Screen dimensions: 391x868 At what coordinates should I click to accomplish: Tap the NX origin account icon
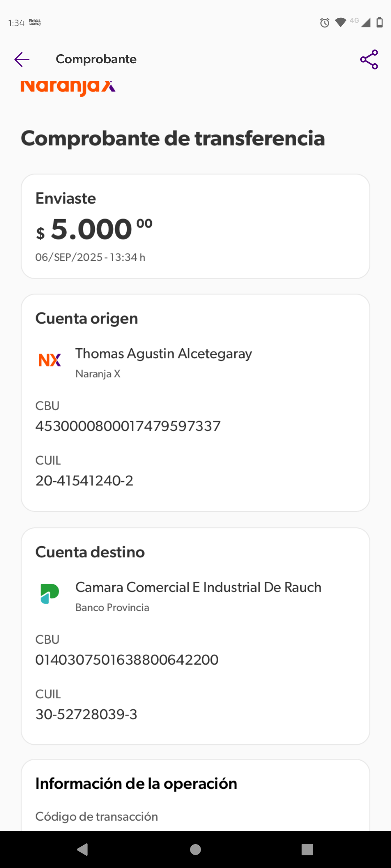click(50, 360)
